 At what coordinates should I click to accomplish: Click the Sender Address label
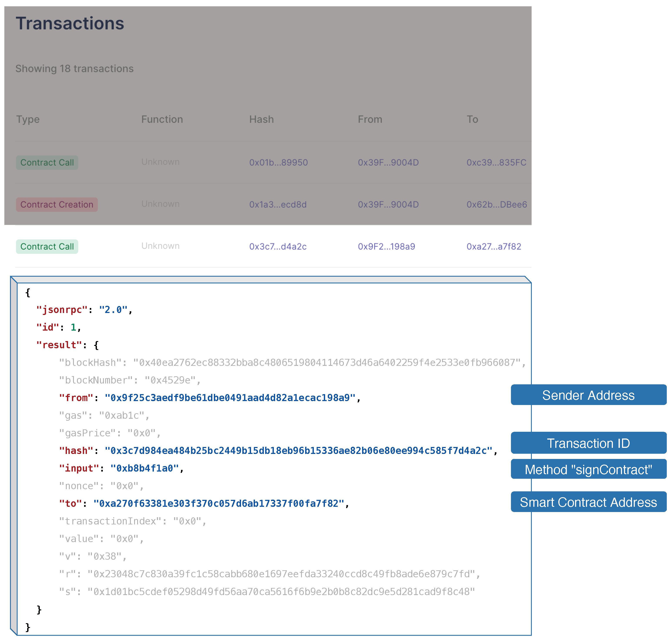[588, 395]
